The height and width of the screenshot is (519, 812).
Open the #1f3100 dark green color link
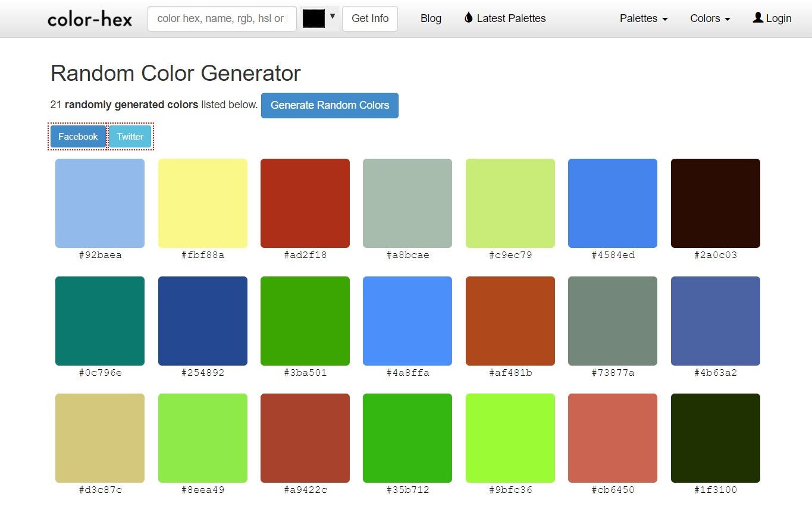click(x=715, y=490)
